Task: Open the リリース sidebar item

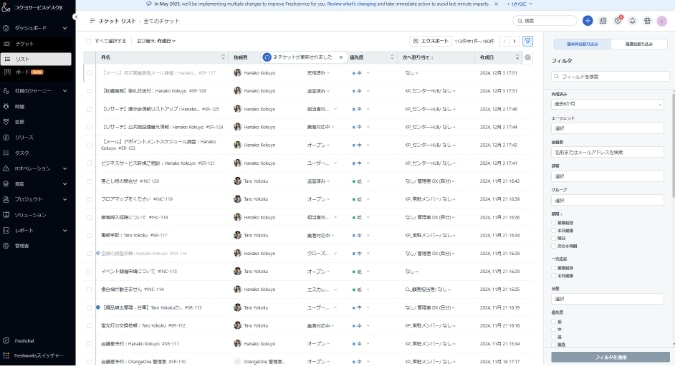Action: (x=24, y=137)
